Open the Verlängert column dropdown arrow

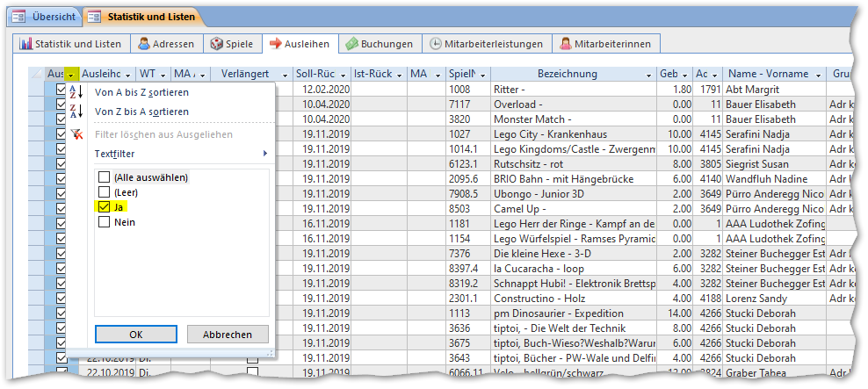286,74
